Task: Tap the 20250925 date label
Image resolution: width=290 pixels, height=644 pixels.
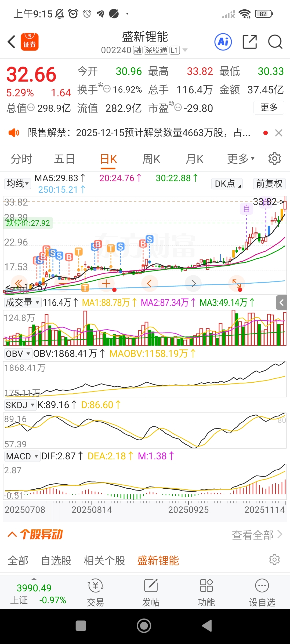Action: (188, 510)
